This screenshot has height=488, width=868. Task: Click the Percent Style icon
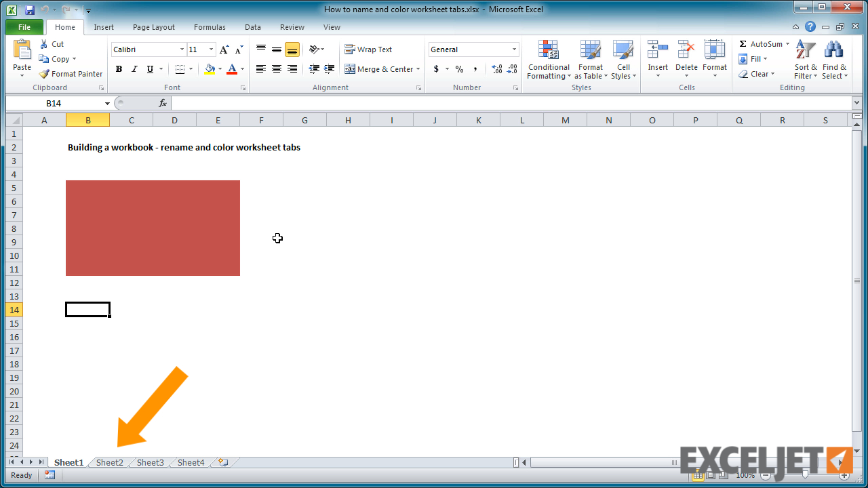point(460,68)
